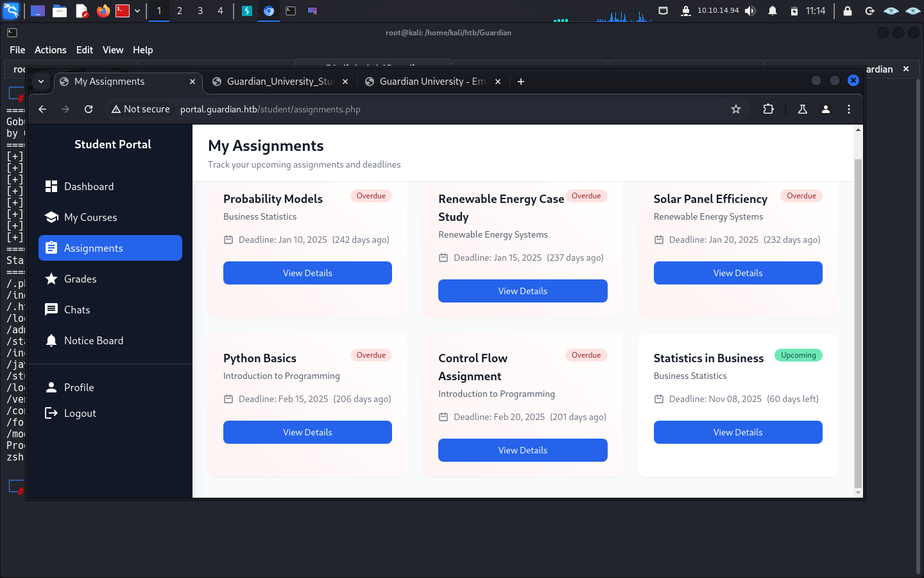
Task: Open the terminal Edit menu
Action: click(85, 50)
